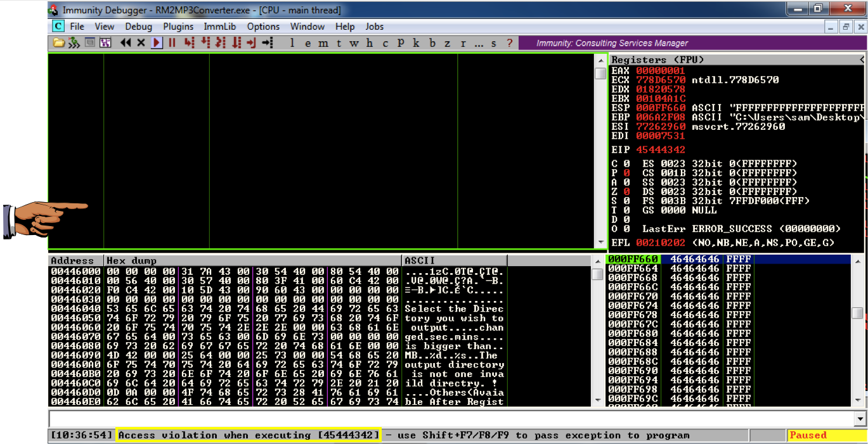
Task: Select dump row 00446040
Action: [x=278, y=309]
